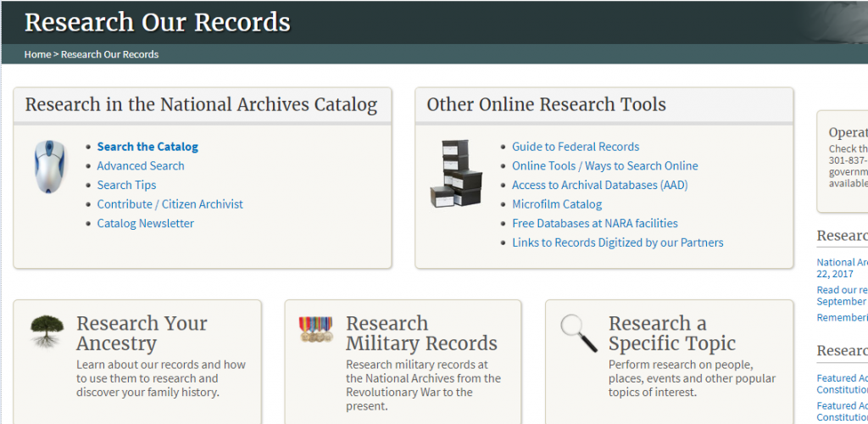
Task: Click Research Our Records breadcrumb item
Action: pos(109,54)
